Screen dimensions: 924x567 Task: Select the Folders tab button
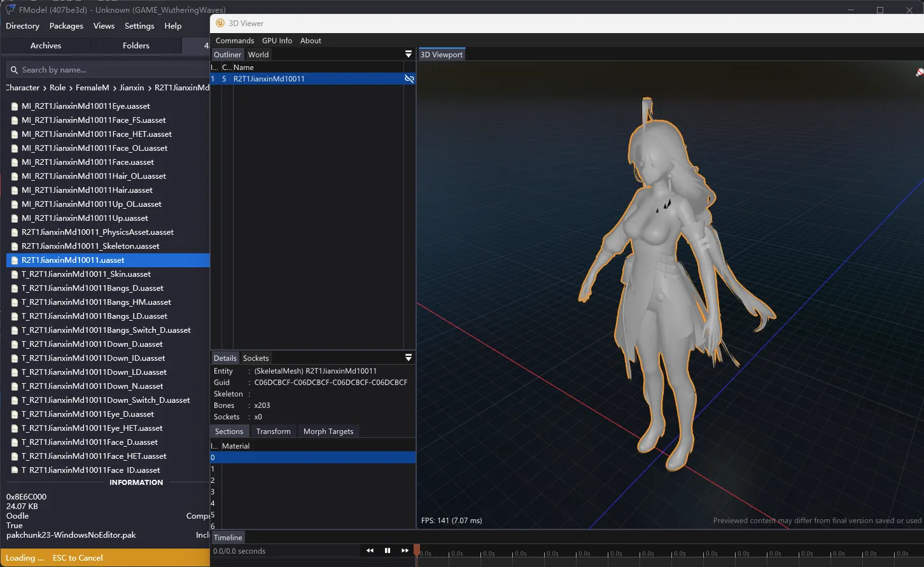tap(136, 46)
